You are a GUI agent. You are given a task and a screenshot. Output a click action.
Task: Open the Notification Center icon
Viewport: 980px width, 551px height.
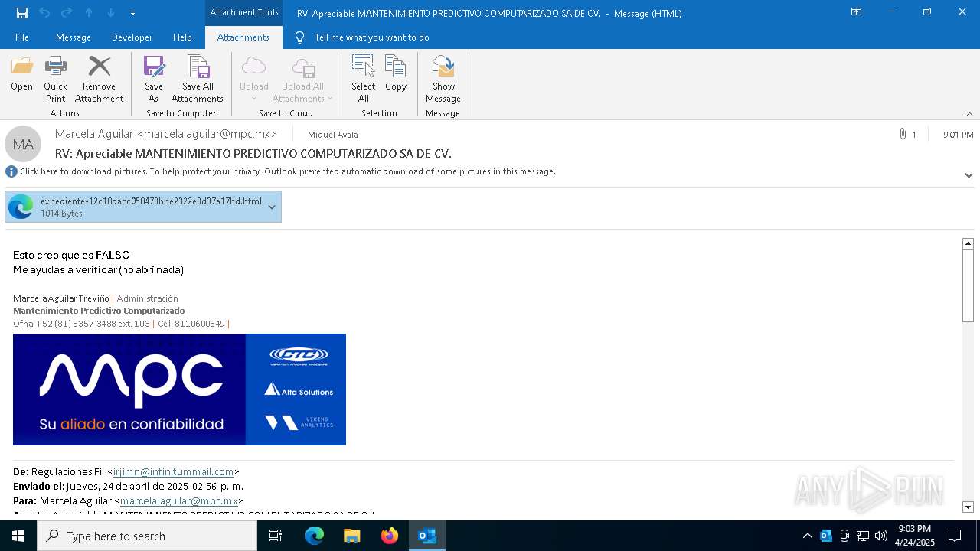(955, 536)
